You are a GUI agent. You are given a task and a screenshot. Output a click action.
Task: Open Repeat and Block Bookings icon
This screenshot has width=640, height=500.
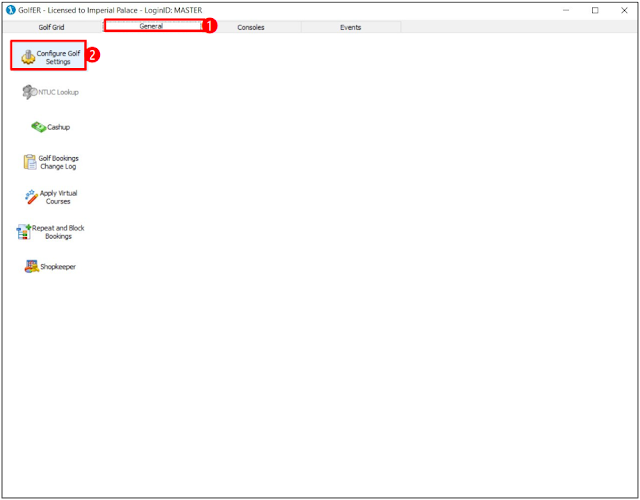(x=24, y=232)
